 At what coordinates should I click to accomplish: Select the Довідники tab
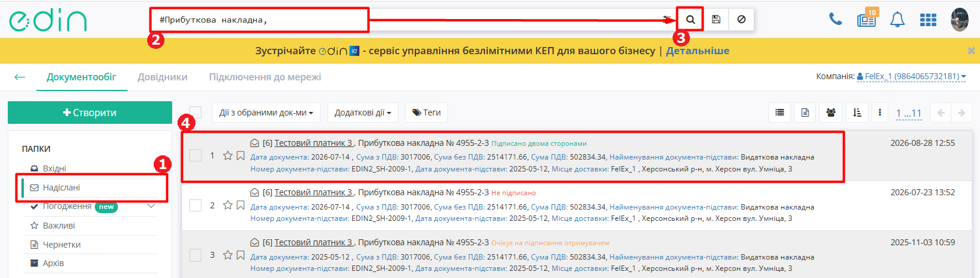coord(163,77)
